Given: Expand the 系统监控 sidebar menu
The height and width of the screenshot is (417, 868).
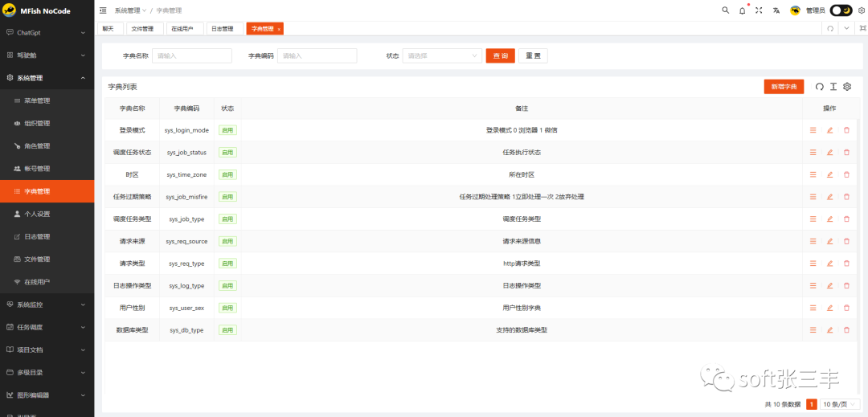Looking at the screenshot, I should click(47, 305).
